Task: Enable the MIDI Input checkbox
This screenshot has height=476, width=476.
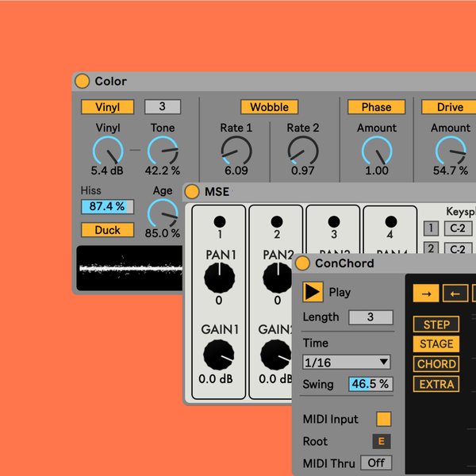Action: point(383,419)
